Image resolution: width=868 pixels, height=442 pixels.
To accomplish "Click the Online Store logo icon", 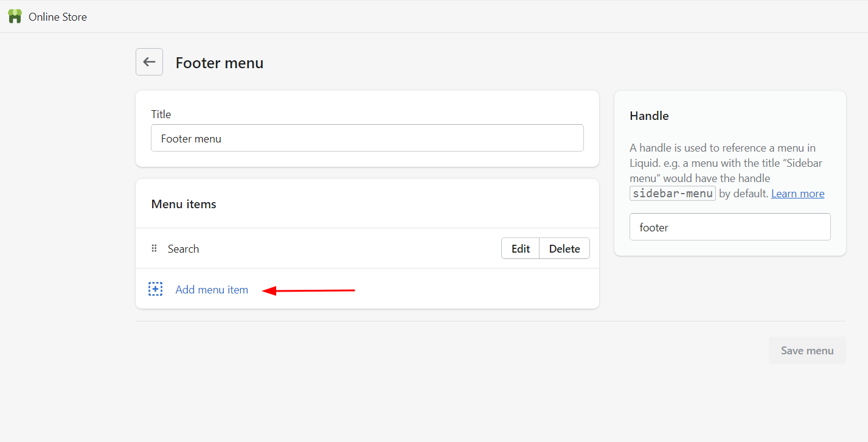I will (15, 16).
